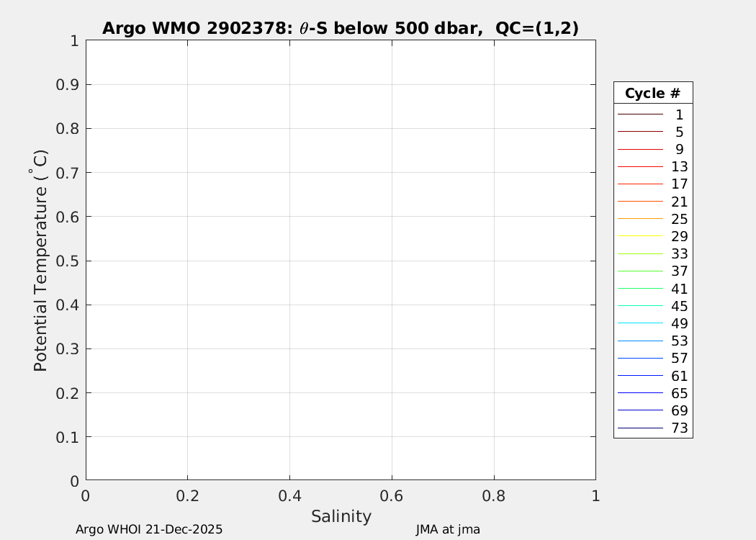
Task: Select the Potential Temperature y-axis label
Action: click(41, 260)
